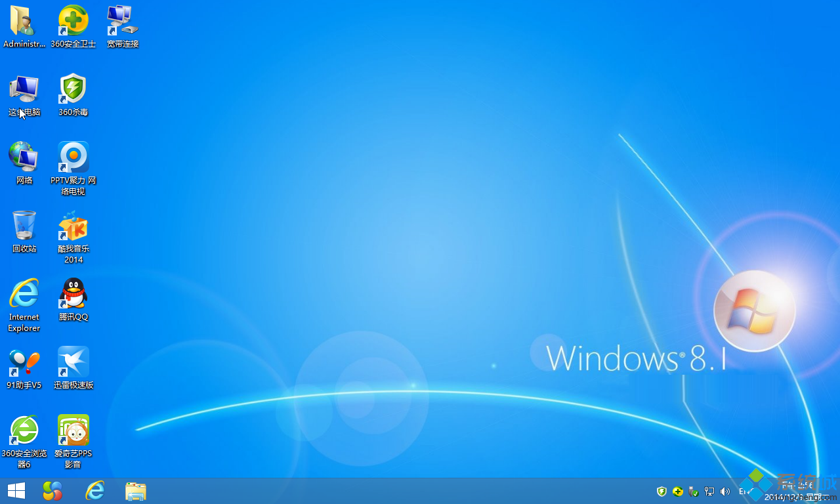This screenshot has width=840, height=504.
Task: Select the 迅雷极速版 desktop shortcut
Action: click(73, 368)
